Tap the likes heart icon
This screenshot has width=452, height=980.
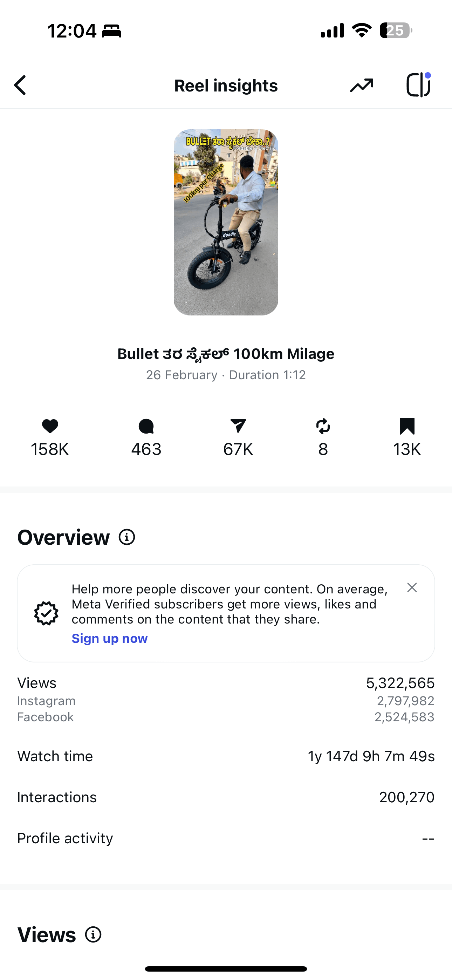tap(50, 426)
